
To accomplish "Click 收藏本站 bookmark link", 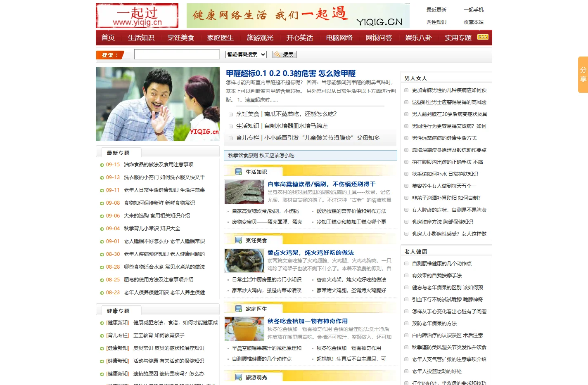I will pyautogui.click(x=474, y=22).
